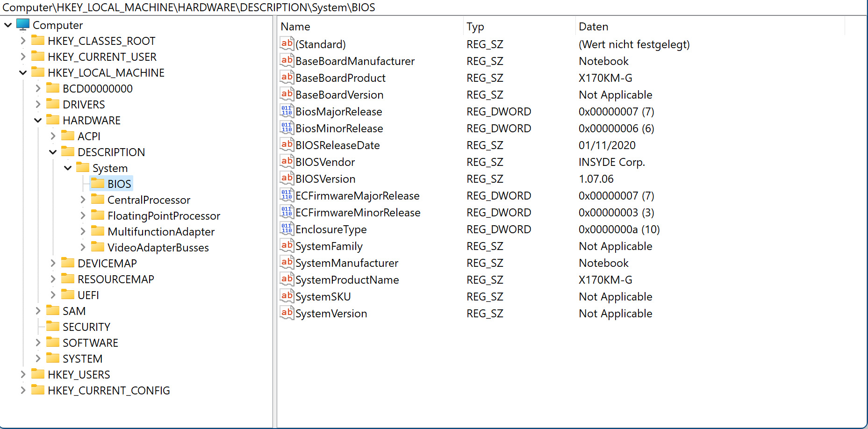The width and height of the screenshot is (868, 429).
Task: Collapse the HKEY_LOCAL_MACHINE key
Action: [23, 72]
